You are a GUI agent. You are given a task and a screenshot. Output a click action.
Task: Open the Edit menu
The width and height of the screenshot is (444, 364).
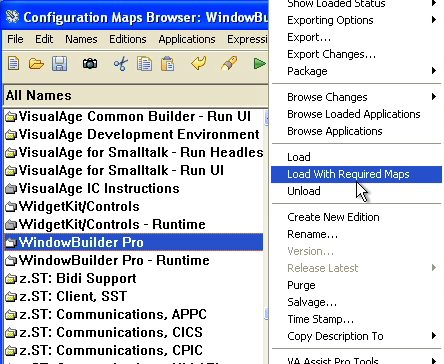click(x=44, y=39)
